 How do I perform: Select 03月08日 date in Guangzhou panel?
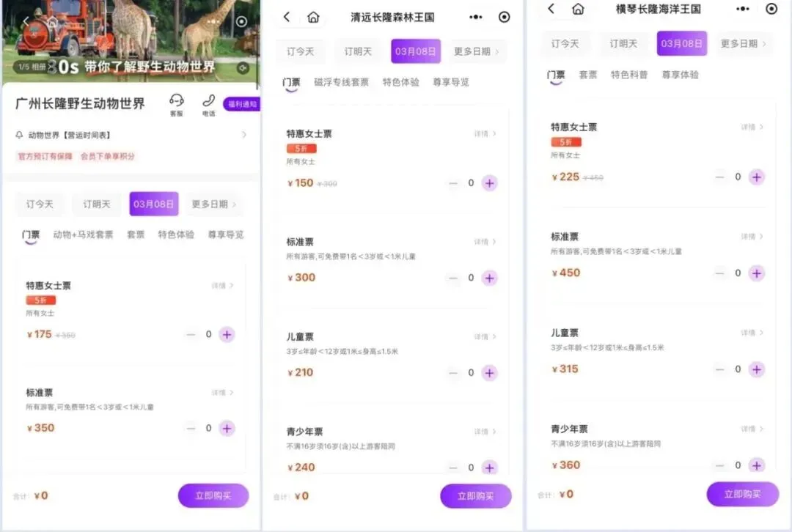153,204
